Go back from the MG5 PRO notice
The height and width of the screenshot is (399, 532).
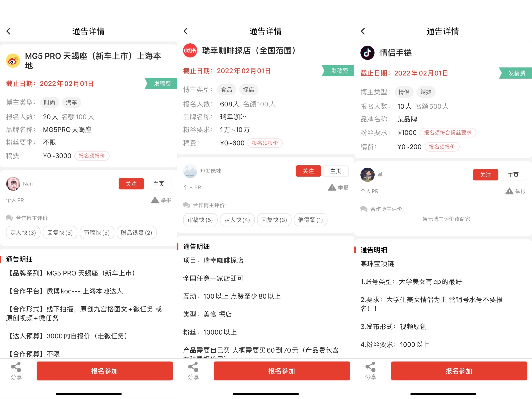[x=9, y=31]
